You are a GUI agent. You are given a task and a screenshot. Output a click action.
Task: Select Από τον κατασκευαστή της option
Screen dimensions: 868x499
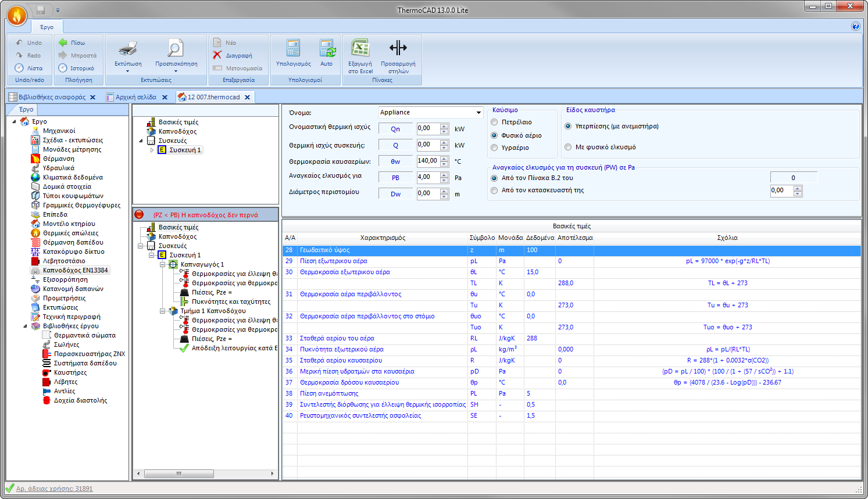(494, 190)
